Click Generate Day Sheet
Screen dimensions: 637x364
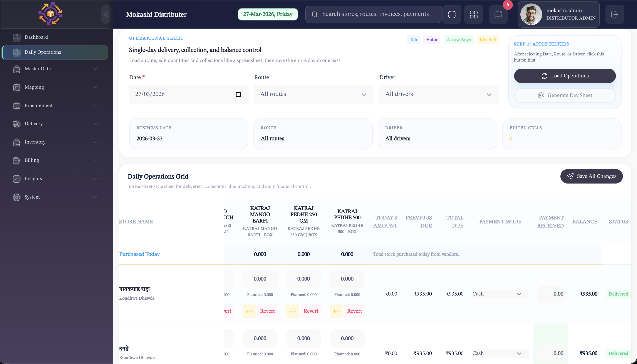(565, 95)
